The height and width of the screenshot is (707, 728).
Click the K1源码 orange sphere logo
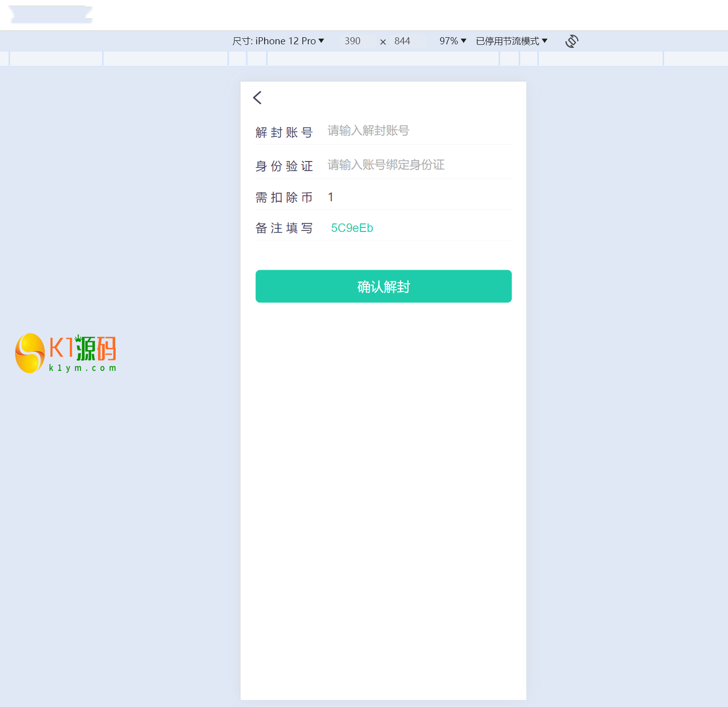(x=30, y=353)
